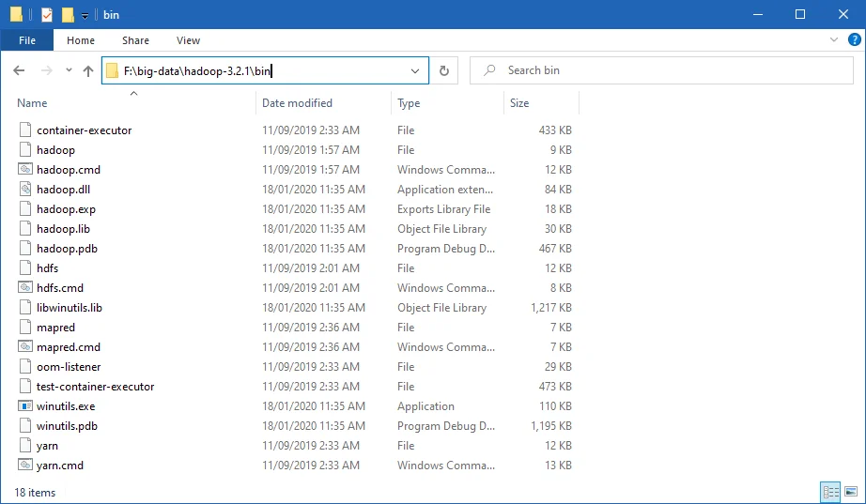Sort files by Size column header
The image size is (866, 504).
pyautogui.click(x=519, y=103)
